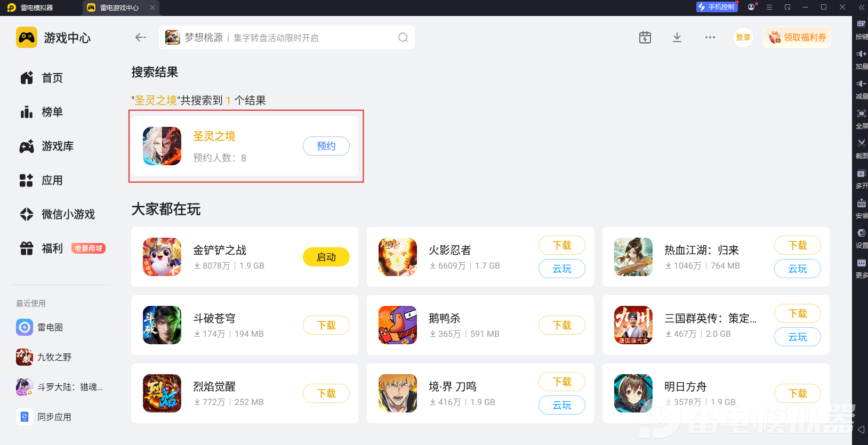The width and height of the screenshot is (868, 445).
Task: Open the three-dot more options menu
Action: (710, 37)
